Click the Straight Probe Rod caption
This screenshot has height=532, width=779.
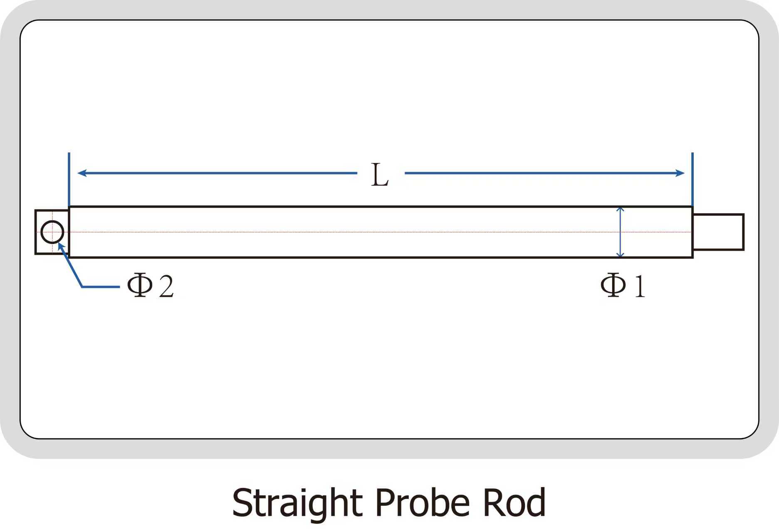coord(388,502)
